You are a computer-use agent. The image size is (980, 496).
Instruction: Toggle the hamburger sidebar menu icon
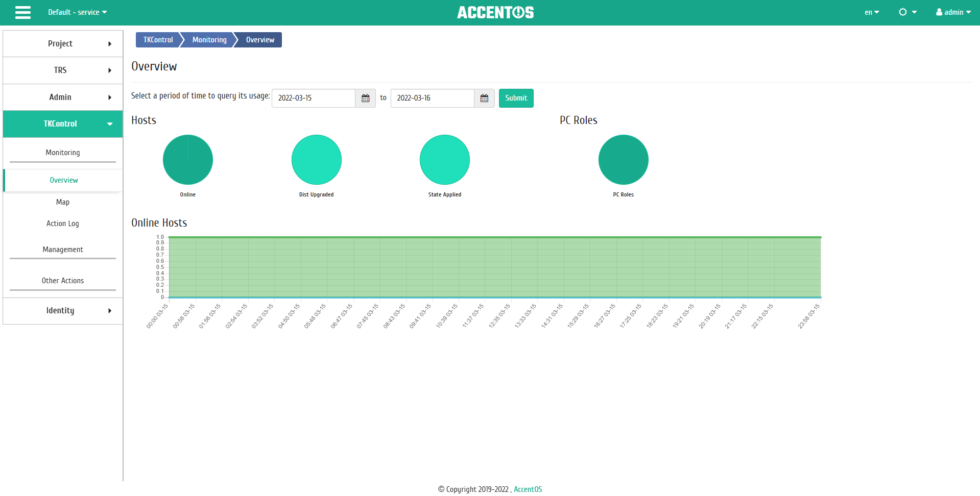[x=23, y=12]
